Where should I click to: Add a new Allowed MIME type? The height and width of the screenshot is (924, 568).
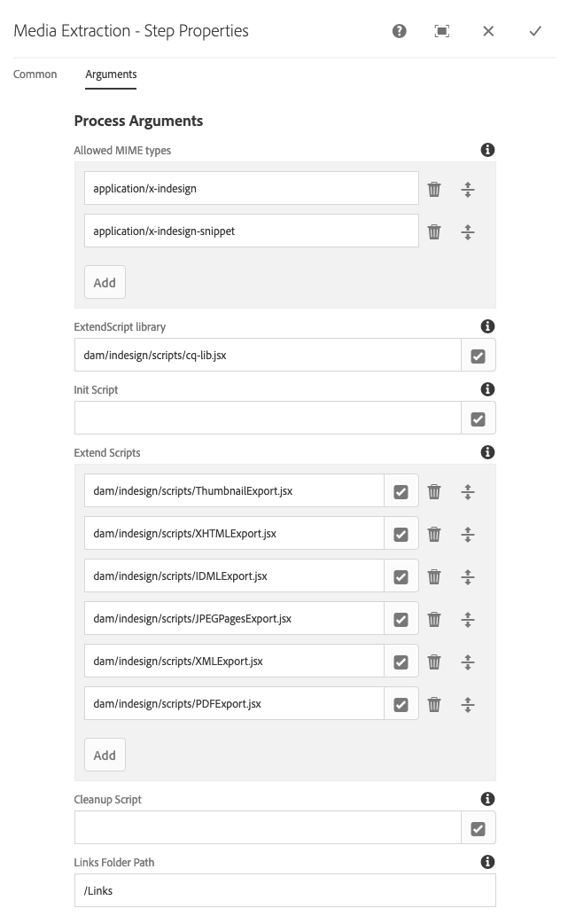(105, 283)
